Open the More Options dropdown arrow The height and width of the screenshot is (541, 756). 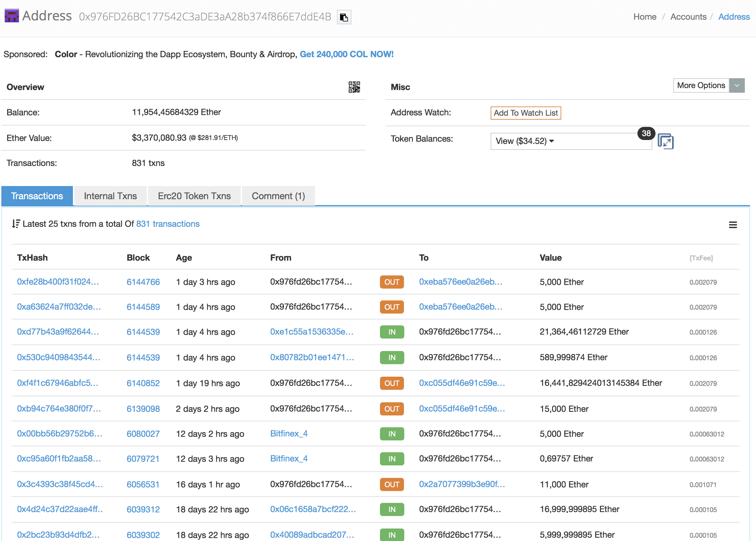click(737, 85)
